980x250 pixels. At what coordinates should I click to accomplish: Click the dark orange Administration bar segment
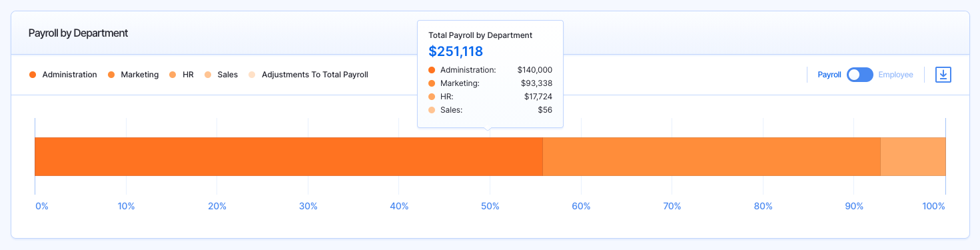point(288,157)
